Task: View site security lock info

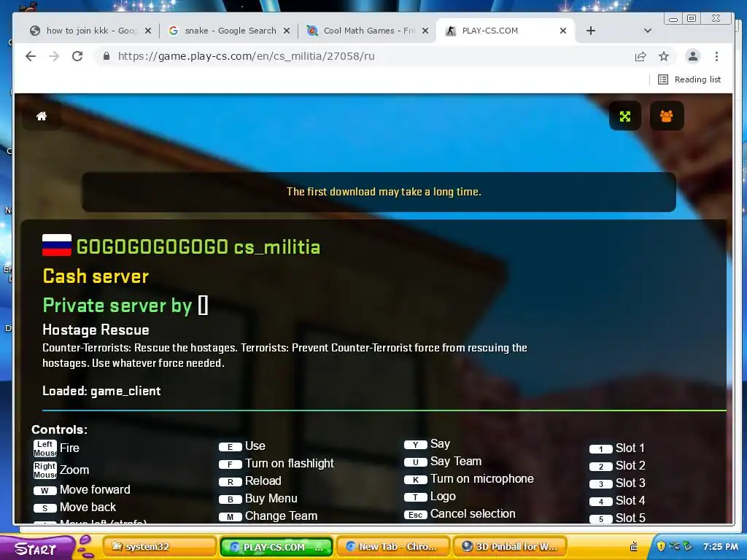Action: [x=107, y=56]
